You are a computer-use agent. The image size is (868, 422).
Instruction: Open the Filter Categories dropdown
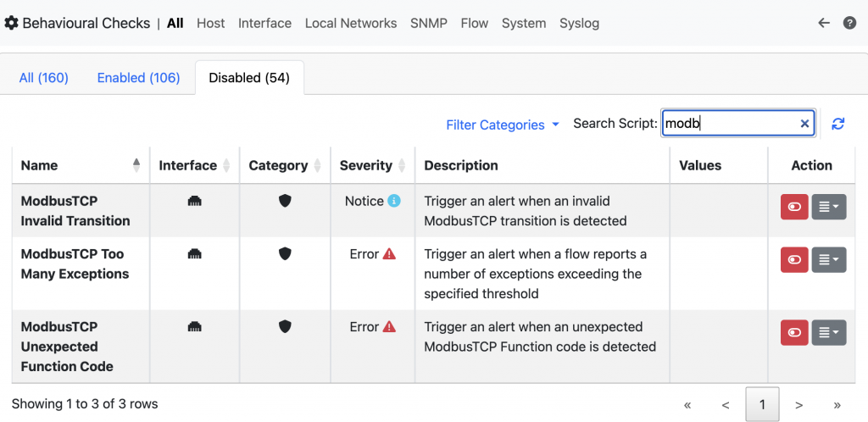pyautogui.click(x=503, y=125)
